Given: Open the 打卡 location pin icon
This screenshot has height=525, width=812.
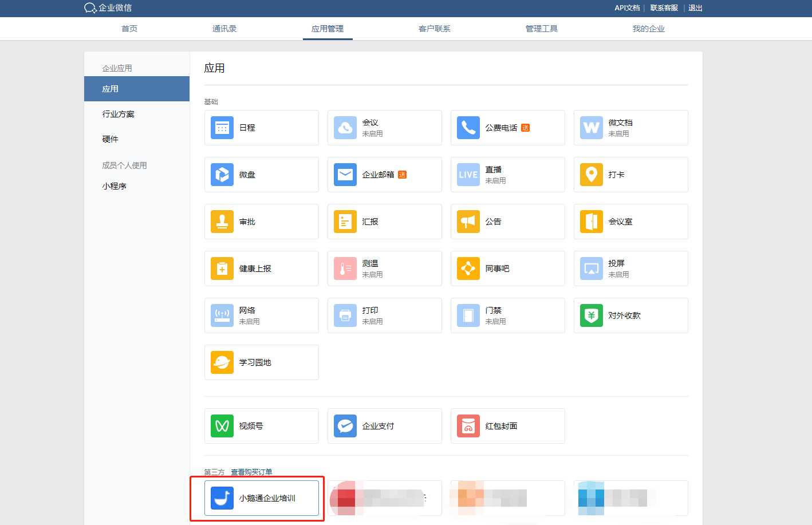Looking at the screenshot, I should 592,175.
